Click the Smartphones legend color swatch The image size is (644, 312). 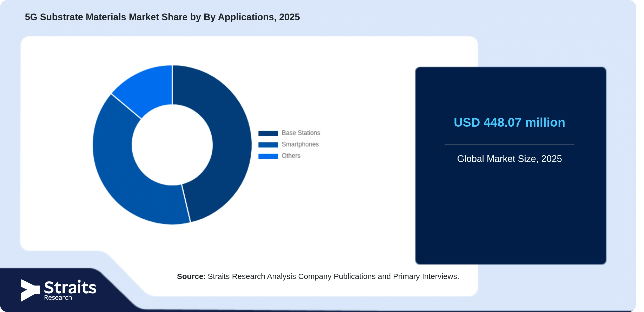(x=268, y=145)
